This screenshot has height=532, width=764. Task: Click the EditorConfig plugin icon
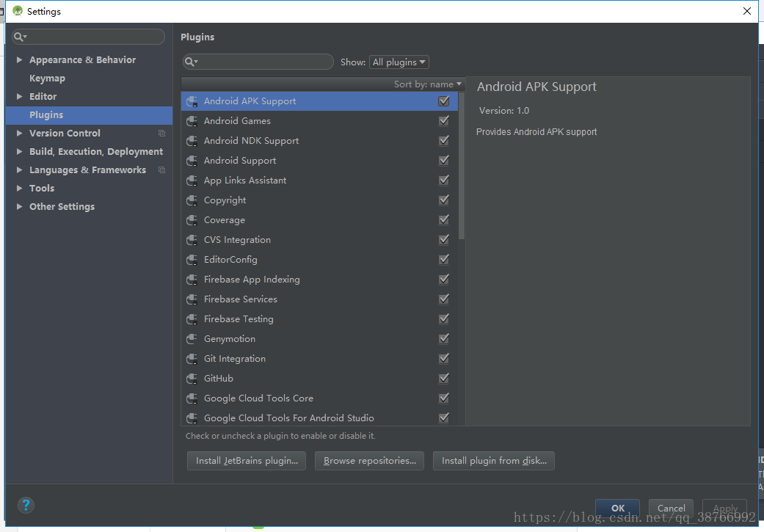192,260
